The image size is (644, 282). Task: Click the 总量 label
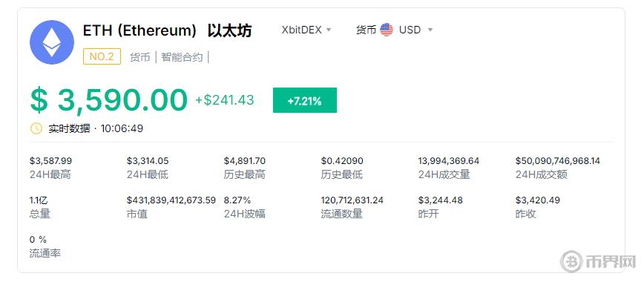pyautogui.click(x=40, y=214)
